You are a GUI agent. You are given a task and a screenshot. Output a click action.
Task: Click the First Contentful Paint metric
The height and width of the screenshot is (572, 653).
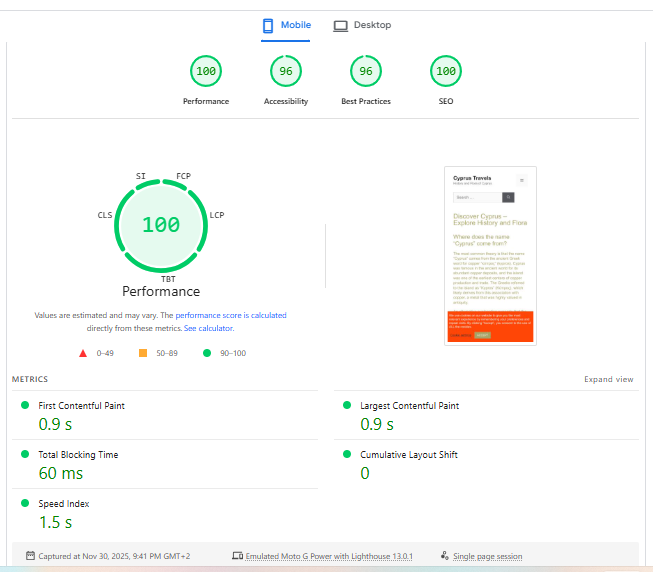(x=81, y=406)
